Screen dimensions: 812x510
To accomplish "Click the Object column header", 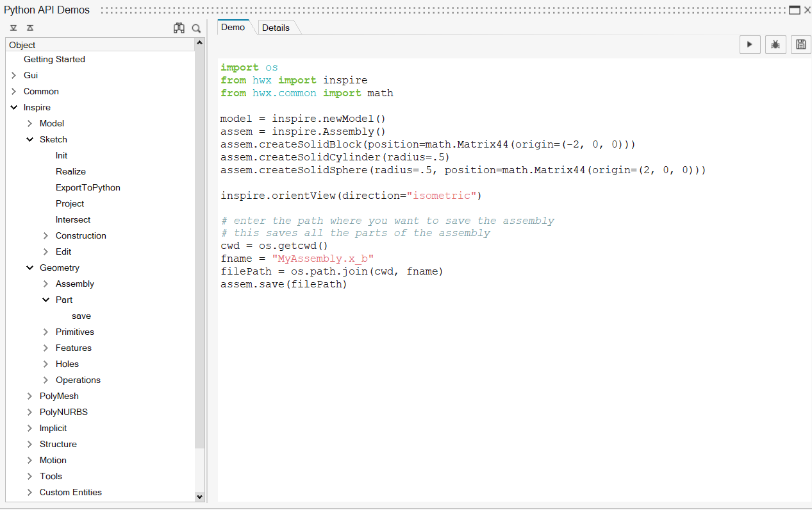I will 100,45.
